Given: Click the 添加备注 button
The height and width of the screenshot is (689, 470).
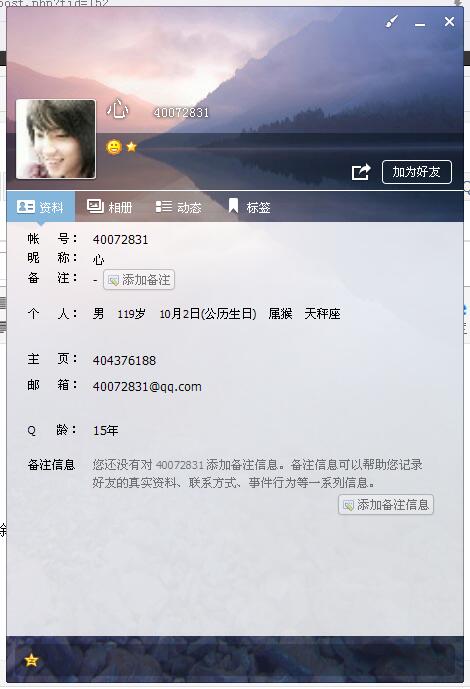Looking at the screenshot, I should pos(139,280).
